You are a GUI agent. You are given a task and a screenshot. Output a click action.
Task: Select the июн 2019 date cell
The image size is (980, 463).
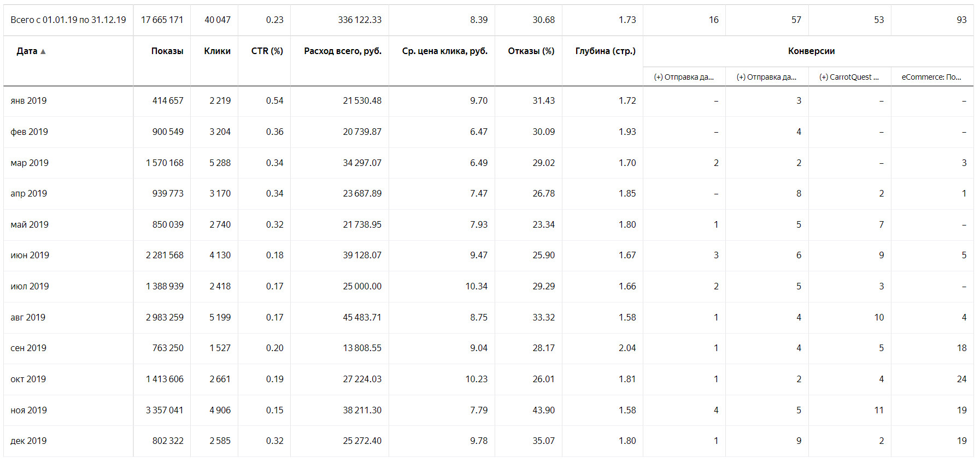point(30,255)
